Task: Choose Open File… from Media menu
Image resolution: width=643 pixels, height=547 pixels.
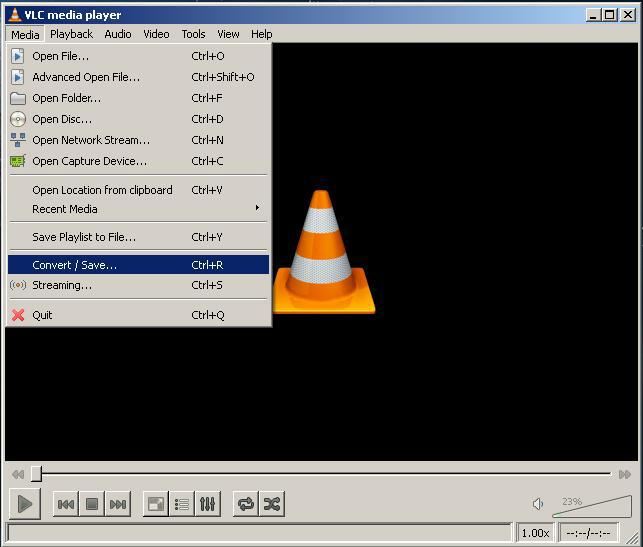Action: [139, 56]
